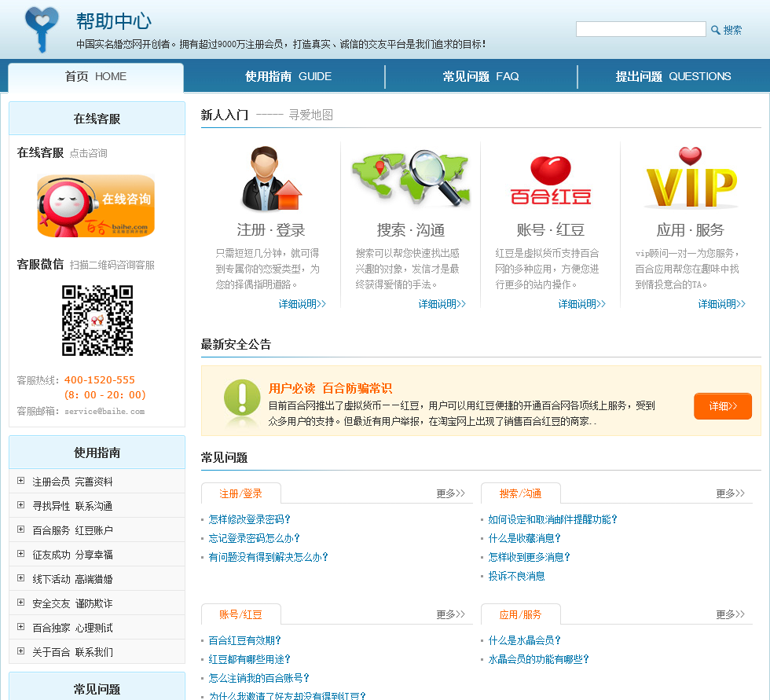The image size is (770, 700).
Task: Open 怎么注销我的百合账号? question
Action: pos(258,679)
